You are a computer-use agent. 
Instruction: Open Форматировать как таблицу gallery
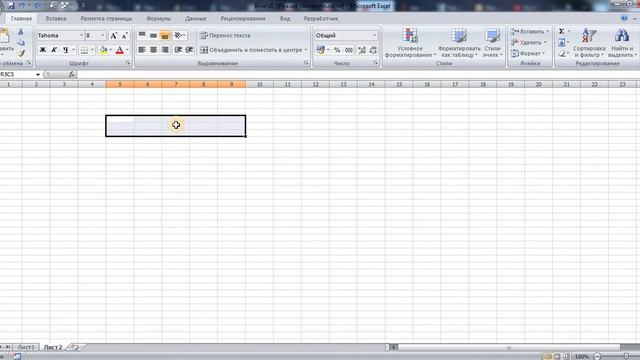tap(459, 43)
